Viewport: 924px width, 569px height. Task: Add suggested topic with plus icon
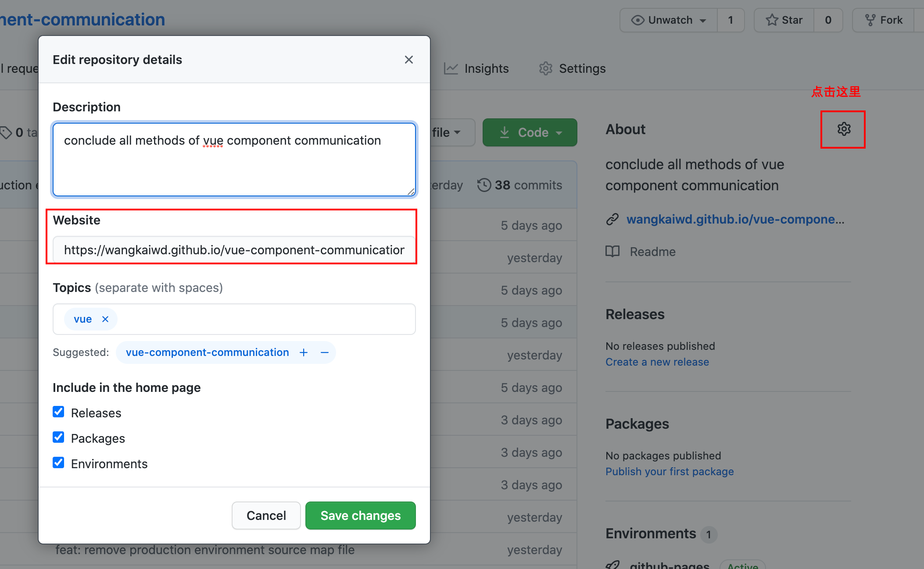[304, 352]
